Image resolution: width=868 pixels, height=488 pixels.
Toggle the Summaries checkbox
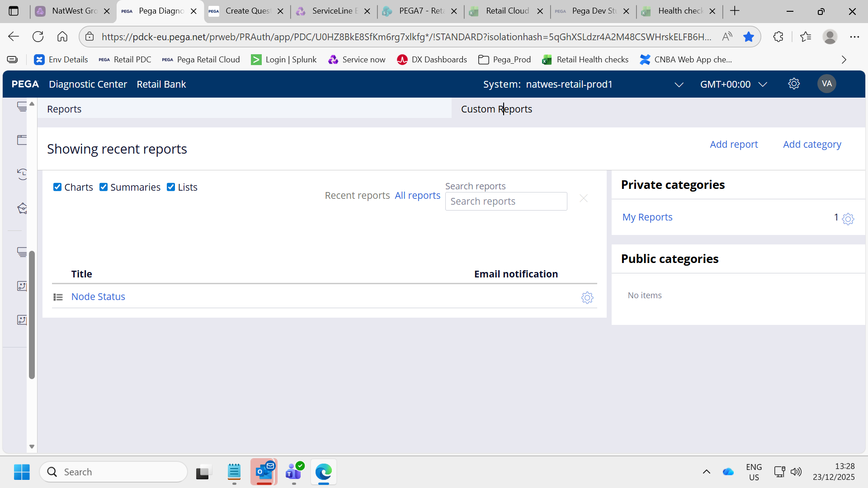104,187
